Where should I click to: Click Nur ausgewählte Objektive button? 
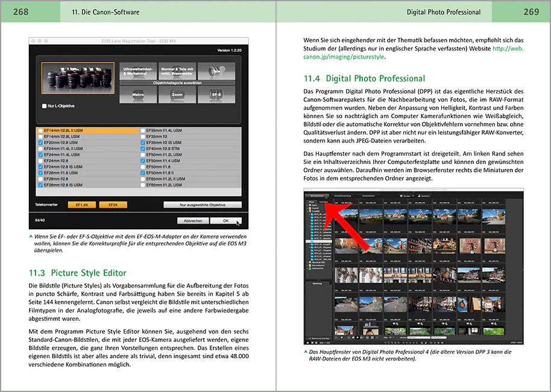point(203,204)
